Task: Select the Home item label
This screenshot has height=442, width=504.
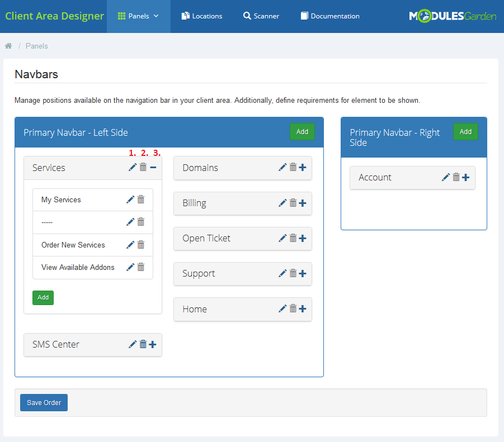Action: click(x=195, y=309)
